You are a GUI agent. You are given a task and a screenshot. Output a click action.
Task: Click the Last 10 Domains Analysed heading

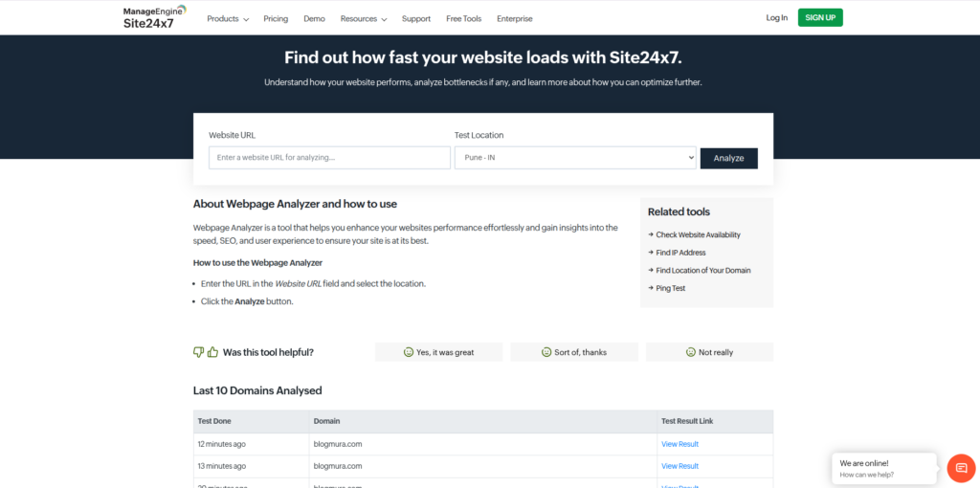(x=257, y=390)
